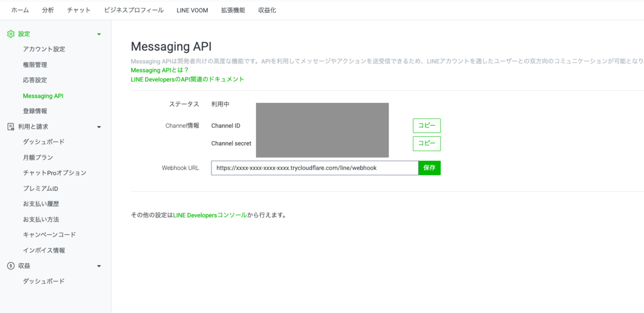The image size is (644, 313).
Task: Click the revenue dollar coin icon
Action: 11,266
